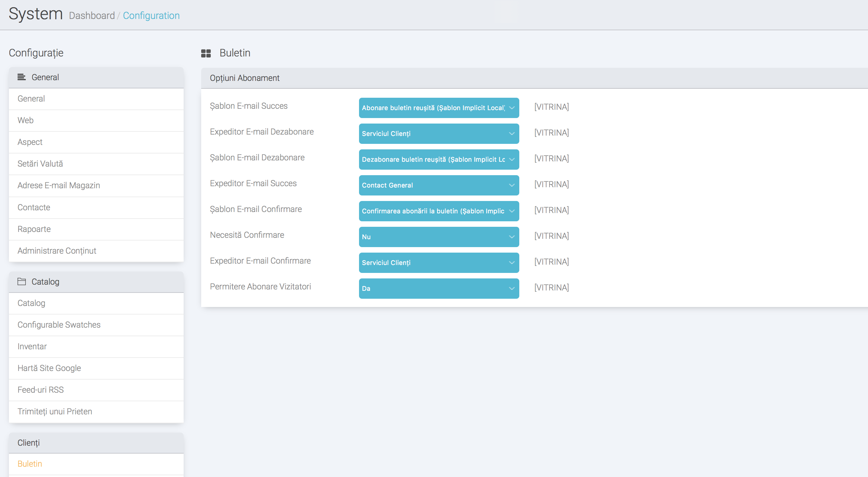Click the grid icon beside Buletin heading
Screen dimensions: 868x477
(x=206, y=53)
